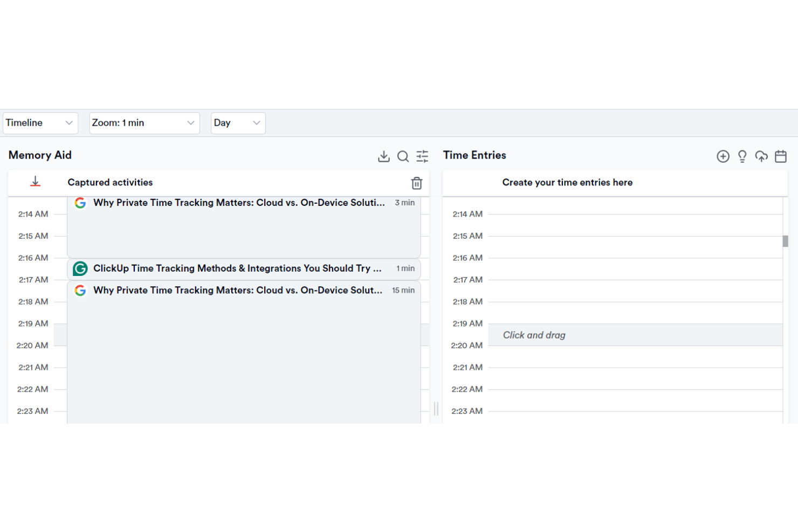
Task: Click the Google icon on the 3 min activity
Action: pyautogui.click(x=80, y=203)
